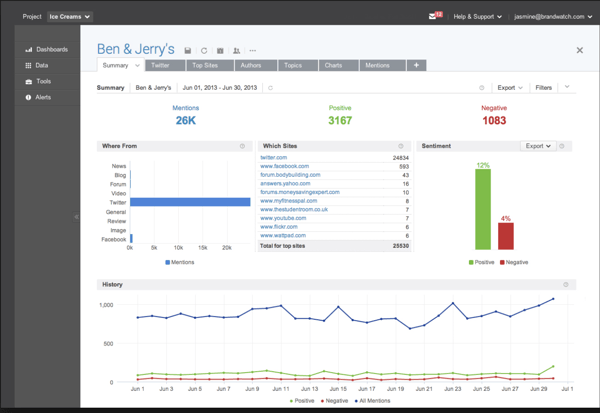
Task: Open the answers.yahoo.com link
Action: coord(285,183)
